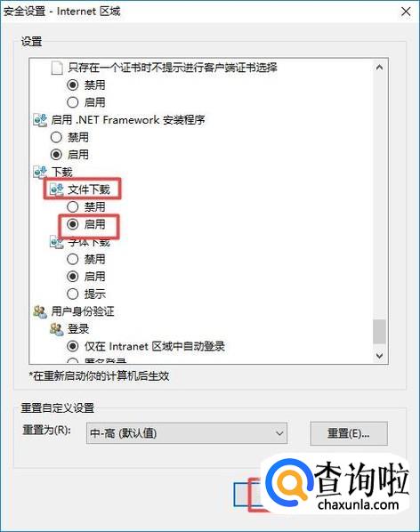
Task: Select 提示 under 字体下载
Action: pyautogui.click(x=73, y=294)
